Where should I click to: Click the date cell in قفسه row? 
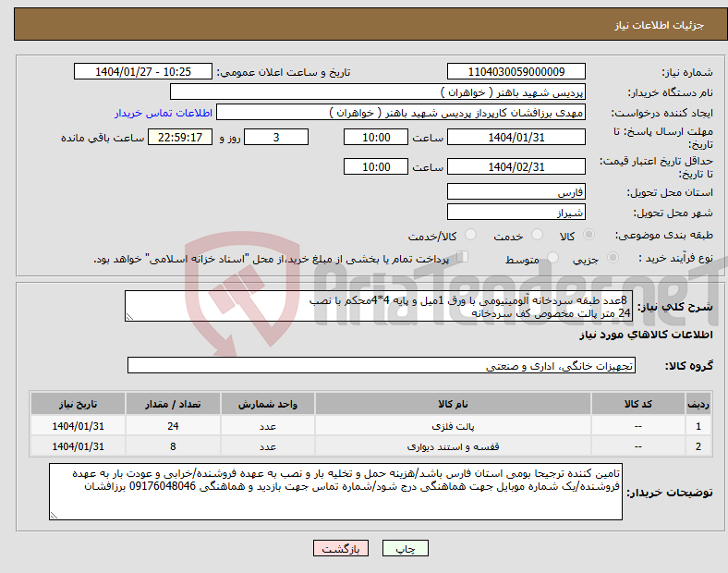click(78, 446)
